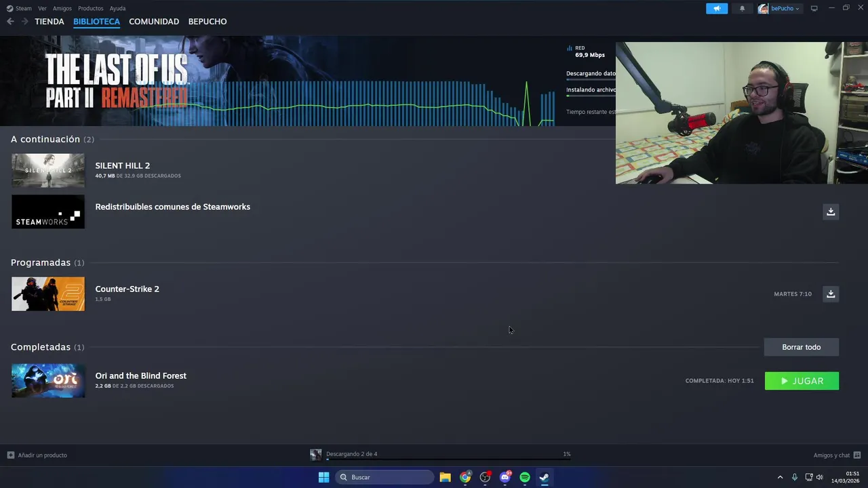This screenshot has width=868, height=488.
Task: Open the BEPUCHO profile tab
Action: pos(208,22)
